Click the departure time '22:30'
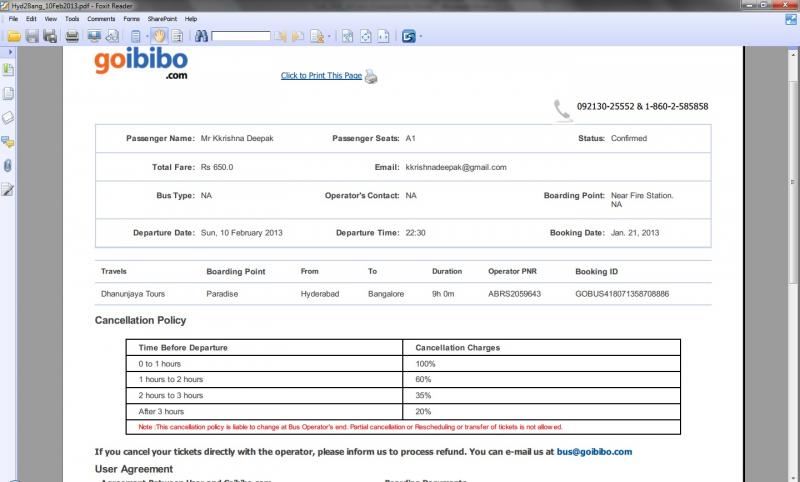Viewport: 800px width, 482px height. tap(415, 233)
